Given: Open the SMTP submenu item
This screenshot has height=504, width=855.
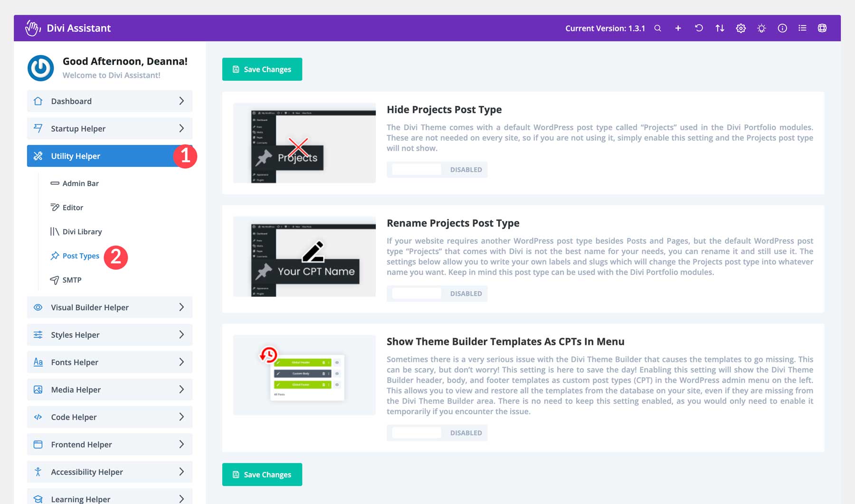Looking at the screenshot, I should (71, 280).
